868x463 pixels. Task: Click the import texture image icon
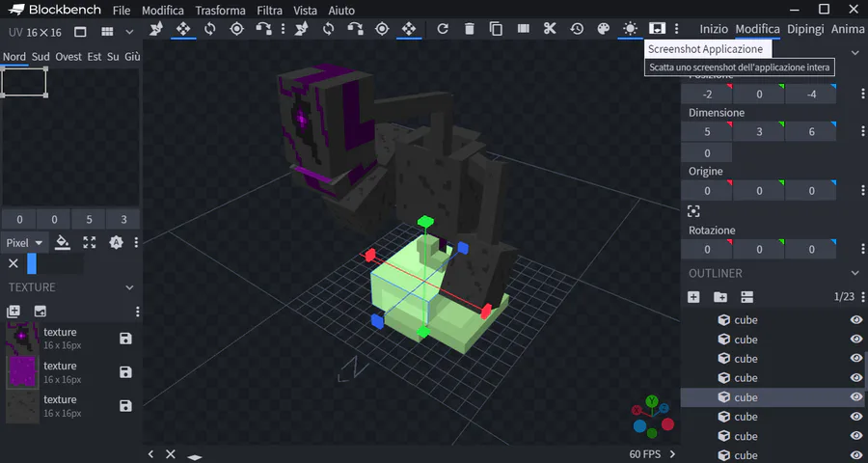tap(41, 312)
